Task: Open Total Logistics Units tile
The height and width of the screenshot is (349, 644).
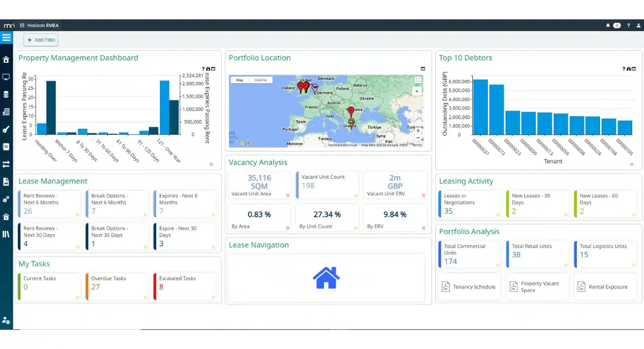Action: [x=605, y=254]
